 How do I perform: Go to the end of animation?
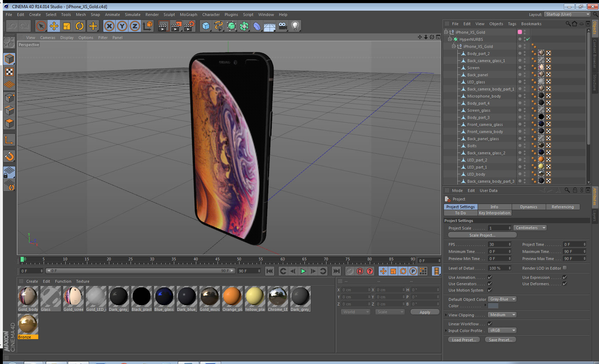pyautogui.click(x=336, y=271)
